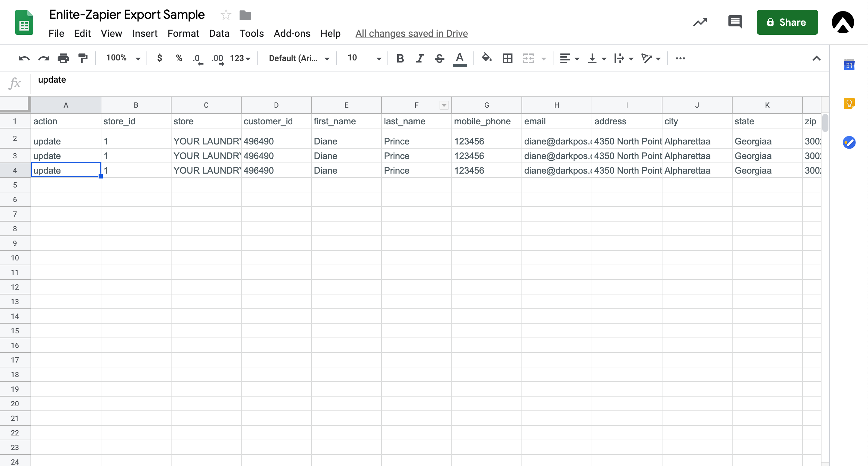Screen dimensions: 868x466
Task: Click the green Share button
Action: click(787, 22)
